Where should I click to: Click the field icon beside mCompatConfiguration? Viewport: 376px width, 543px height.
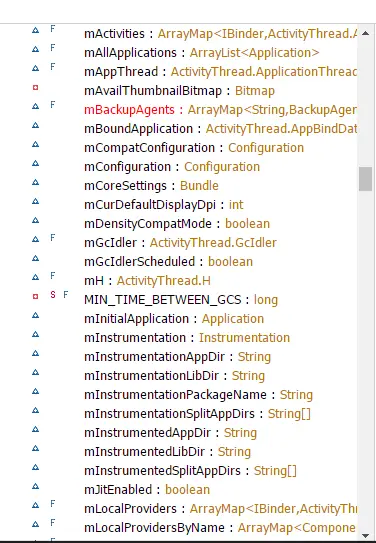[x=35, y=144]
